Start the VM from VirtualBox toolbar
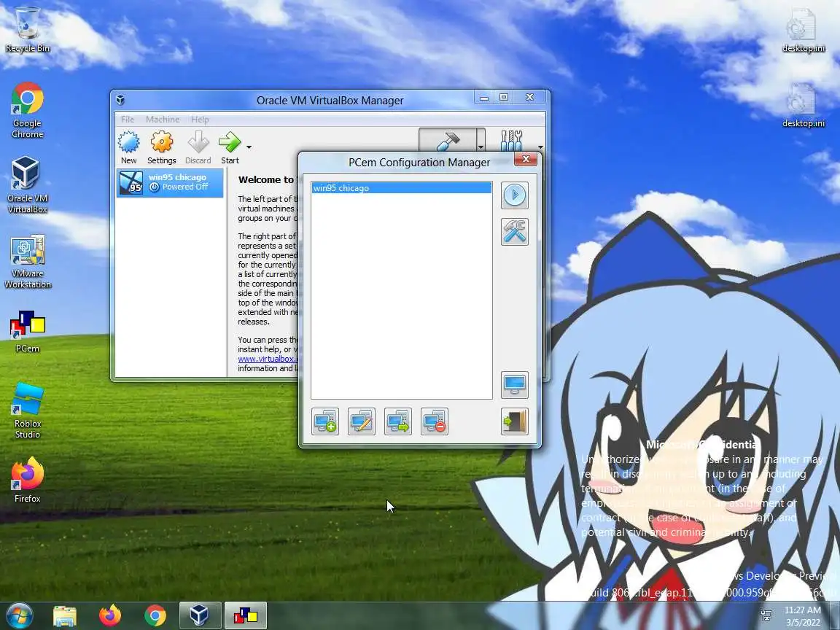 click(230, 148)
